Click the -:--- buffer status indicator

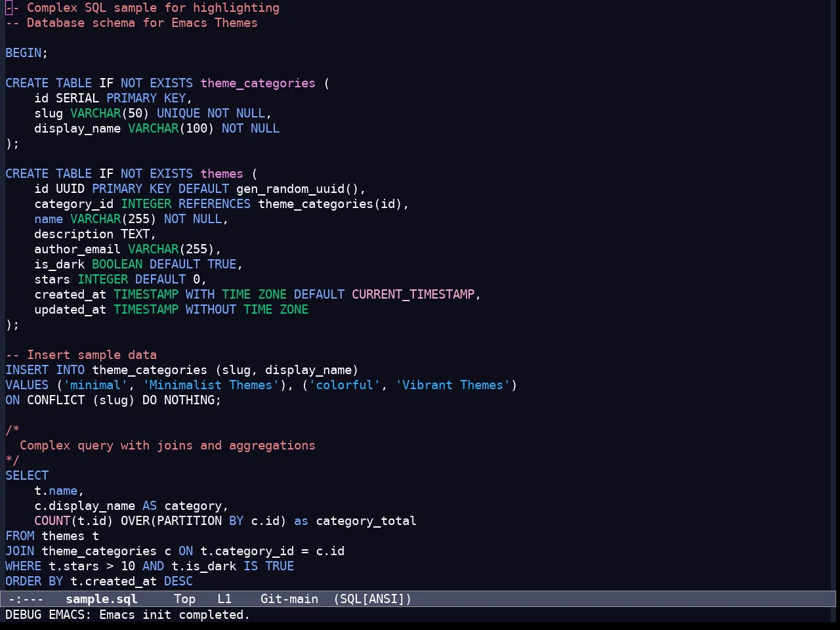point(26,599)
